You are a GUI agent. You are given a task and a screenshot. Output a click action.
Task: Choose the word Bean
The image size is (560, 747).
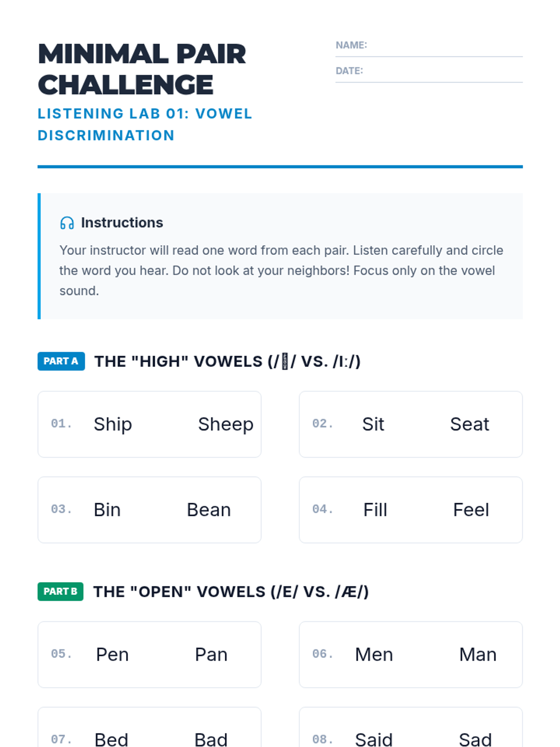(x=209, y=510)
